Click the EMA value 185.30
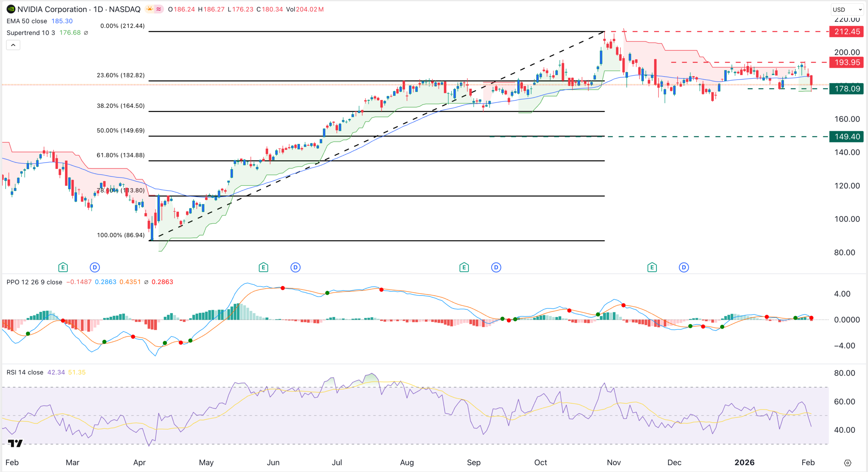Image resolution: width=868 pixels, height=472 pixels. pos(62,21)
